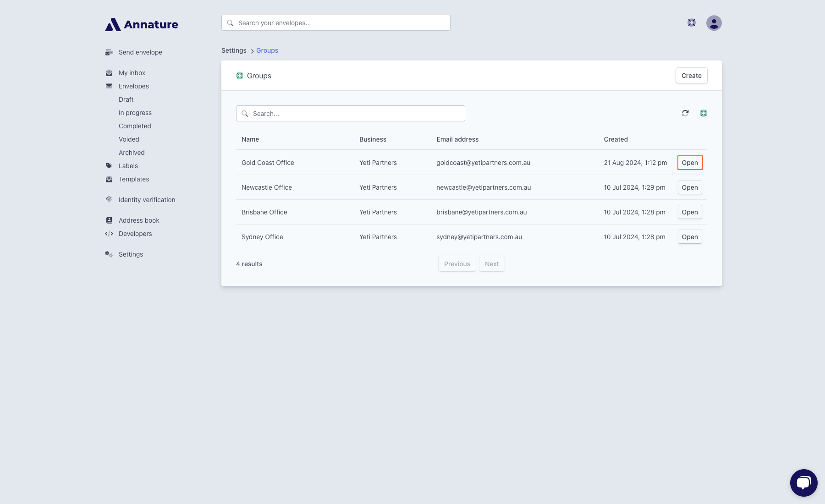Screen dimensions: 825x504
Task: Open the Gold Coast Office group
Action: [x=690, y=163]
